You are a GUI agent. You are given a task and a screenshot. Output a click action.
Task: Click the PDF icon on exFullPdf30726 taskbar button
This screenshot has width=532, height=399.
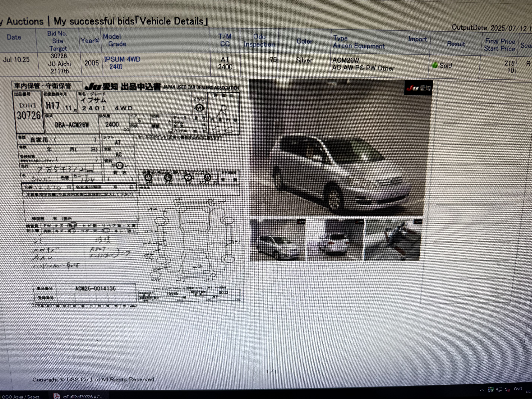pyautogui.click(x=57, y=396)
